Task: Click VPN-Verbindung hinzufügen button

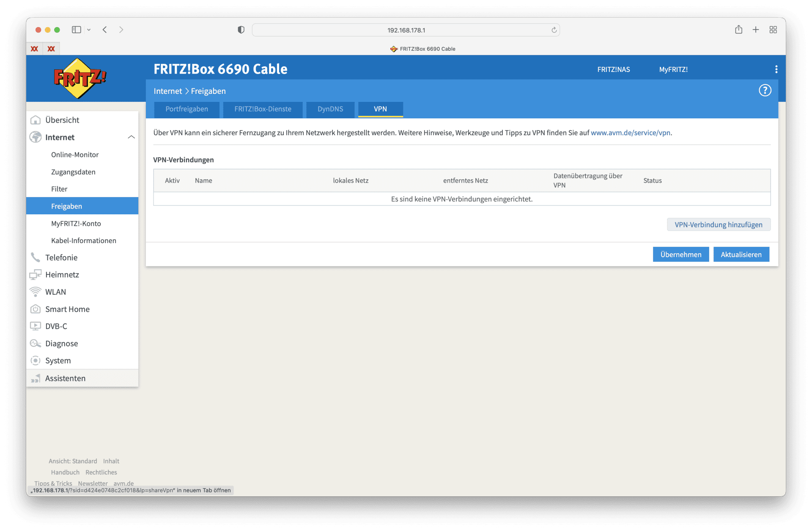Action: [719, 224]
